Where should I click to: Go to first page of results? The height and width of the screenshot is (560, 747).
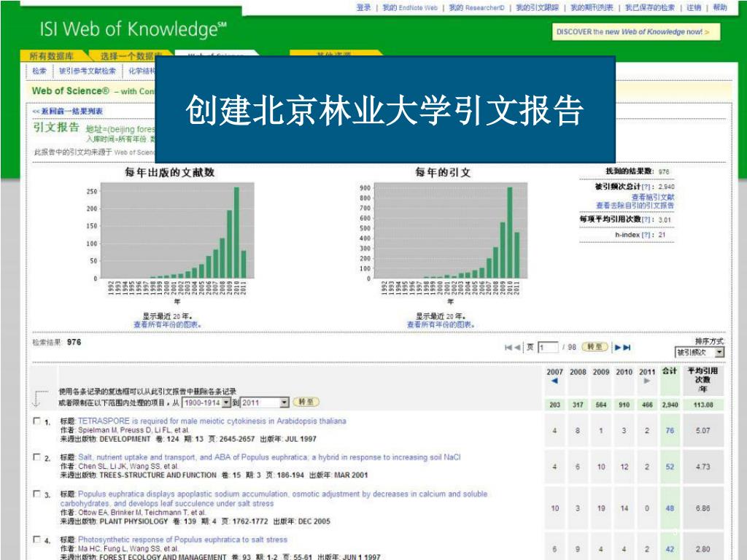coord(508,348)
